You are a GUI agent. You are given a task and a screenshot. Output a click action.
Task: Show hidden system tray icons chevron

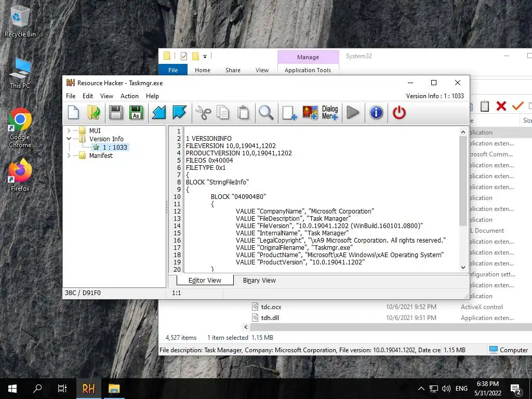[x=421, y=389]
